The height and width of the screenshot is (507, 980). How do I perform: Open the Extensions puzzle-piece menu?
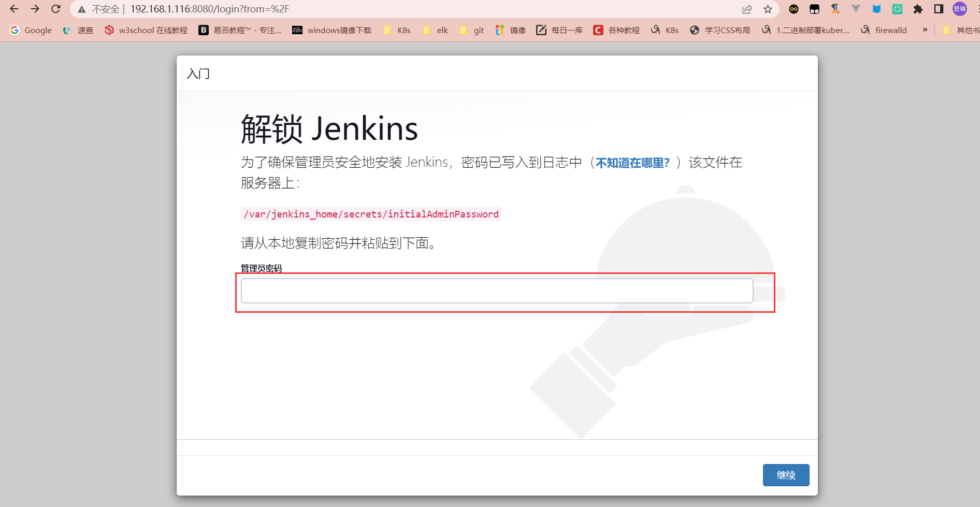tap(918, 9)
